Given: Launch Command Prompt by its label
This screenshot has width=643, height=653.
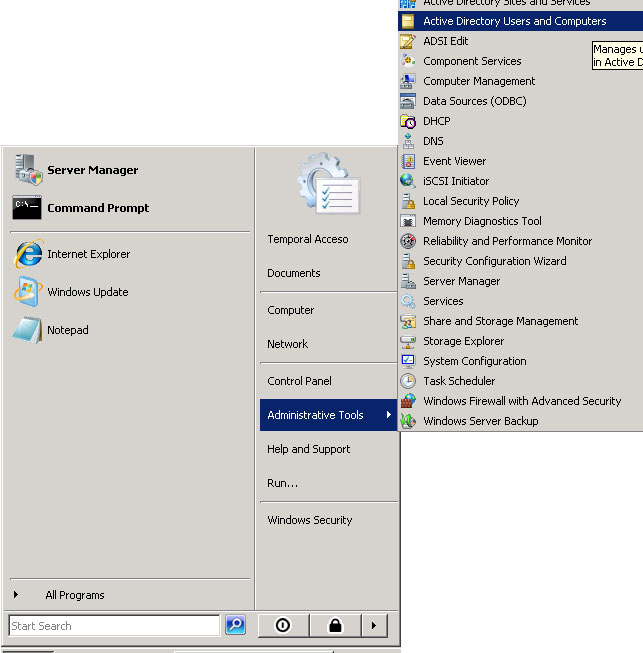Looking at the screenshot, I should [x=98, y=208].
